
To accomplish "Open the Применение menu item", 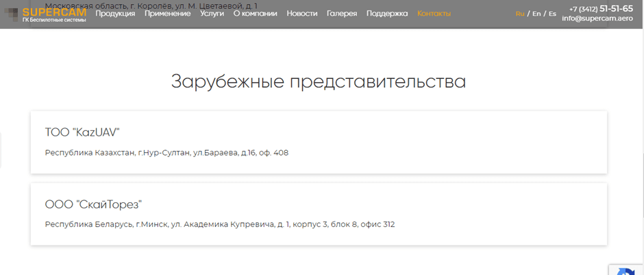I will pyautogui.click(x=168, y=14).
